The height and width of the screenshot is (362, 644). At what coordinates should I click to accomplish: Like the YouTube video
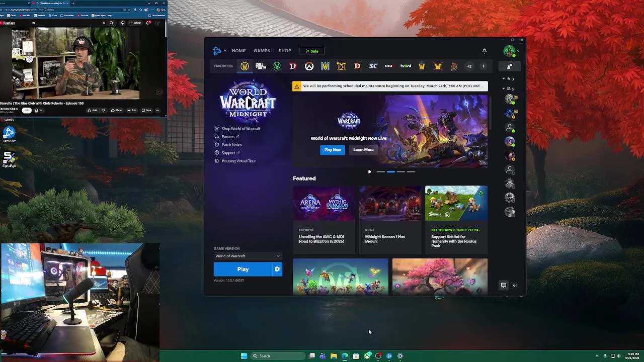pos(92,110)
